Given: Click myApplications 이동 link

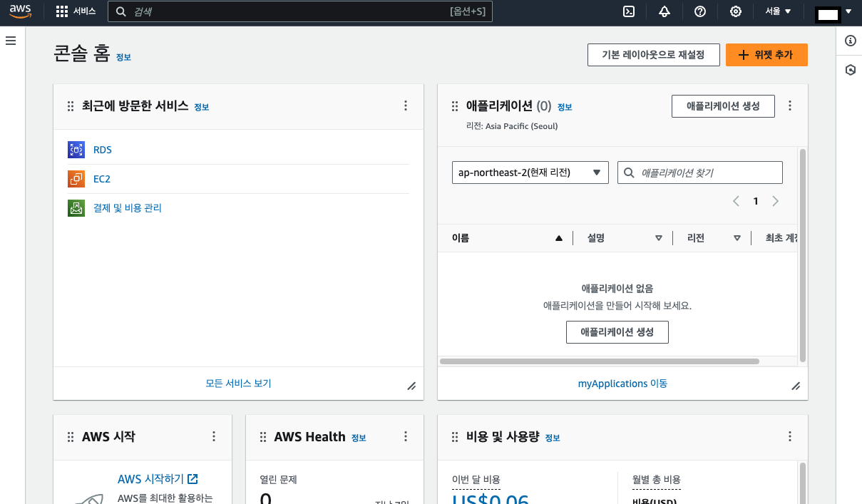Looking at the screenshot, I should [622, 384].
